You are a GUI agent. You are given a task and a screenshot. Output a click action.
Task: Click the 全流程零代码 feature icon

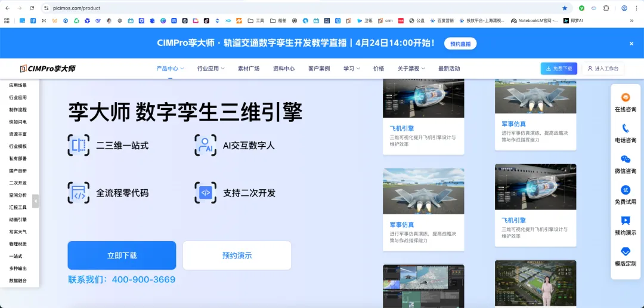79,193
